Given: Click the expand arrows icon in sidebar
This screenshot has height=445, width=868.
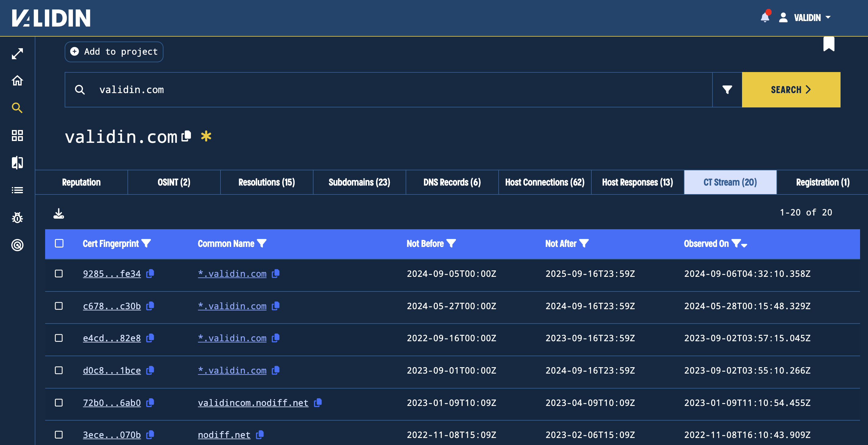Looking at the screenshot, I should [x=17, y=54].
